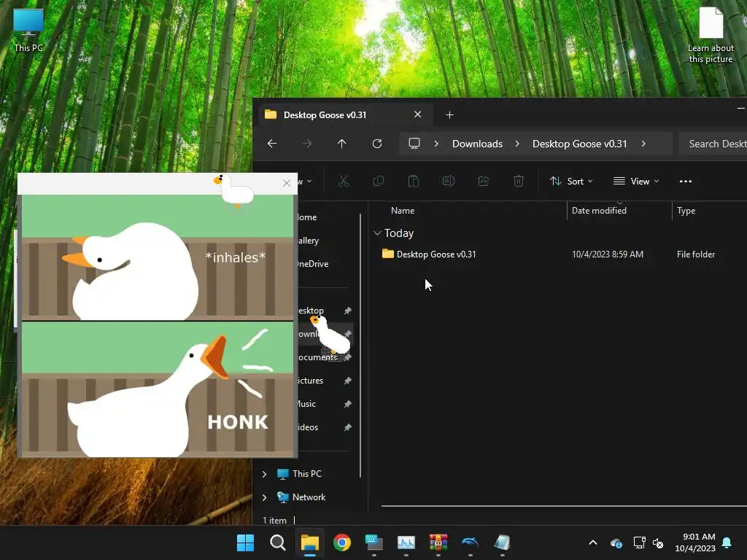Refresh the current folder view
This screenshot has width=747, height=560.
pos(377,144)
